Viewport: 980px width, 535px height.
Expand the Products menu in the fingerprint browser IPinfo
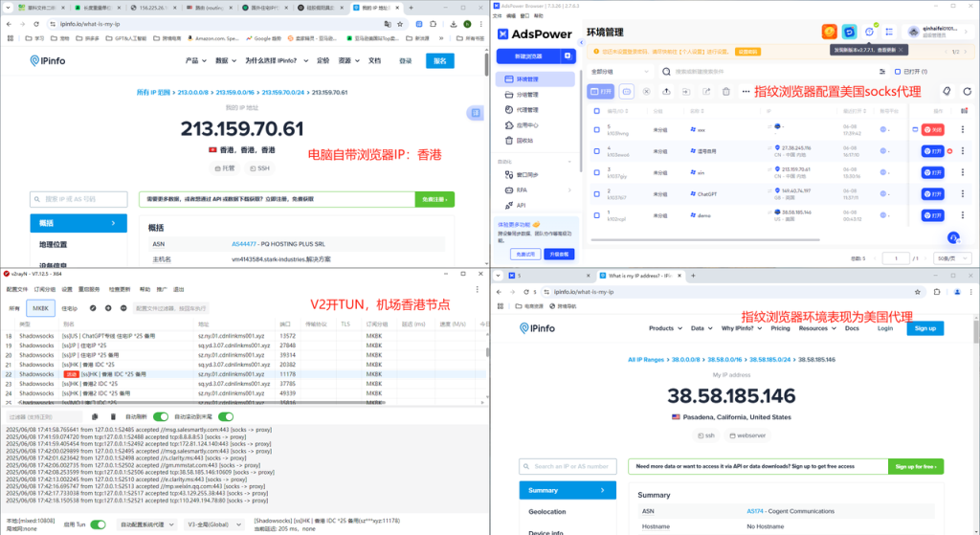[666, 328]
